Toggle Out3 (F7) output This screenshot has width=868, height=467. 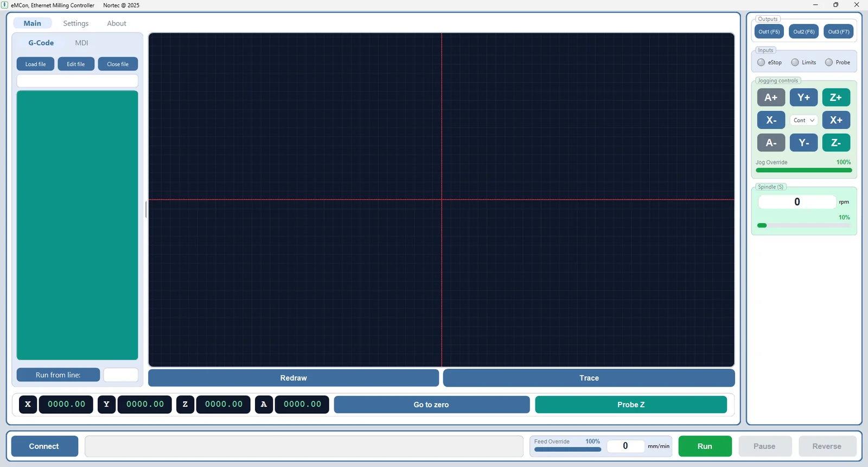838,32
